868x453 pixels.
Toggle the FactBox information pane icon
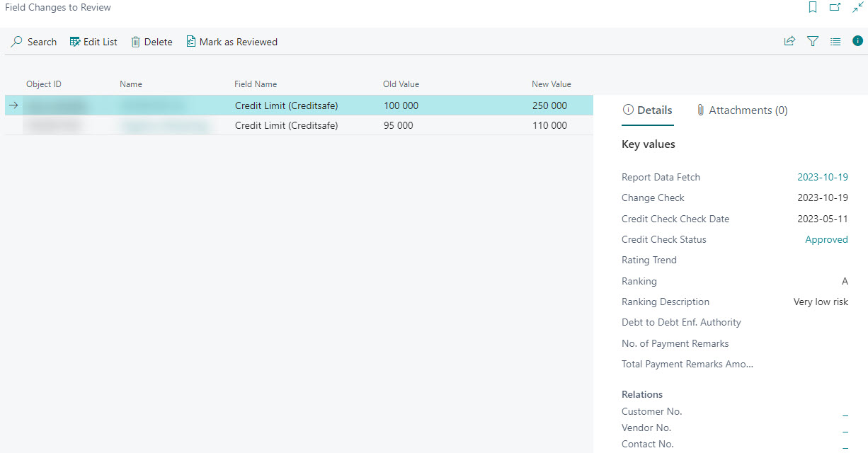(x=857, y=42)
